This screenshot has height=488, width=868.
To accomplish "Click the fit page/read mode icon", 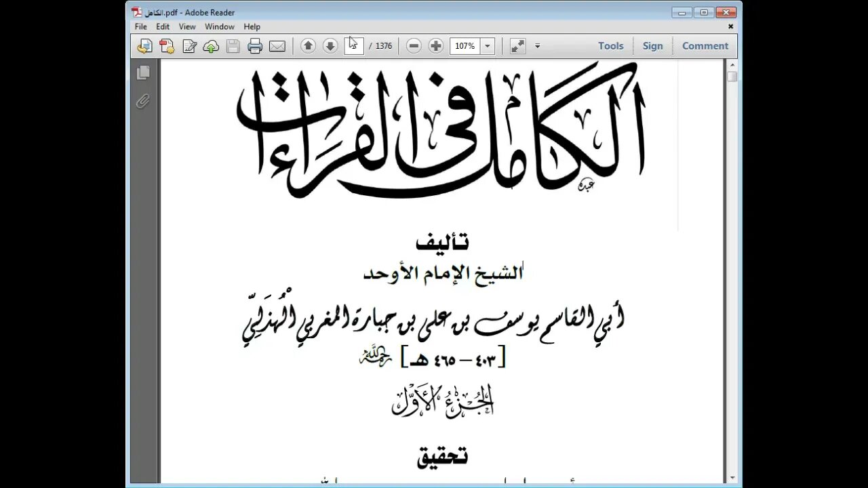I will (x=517, y=46).
